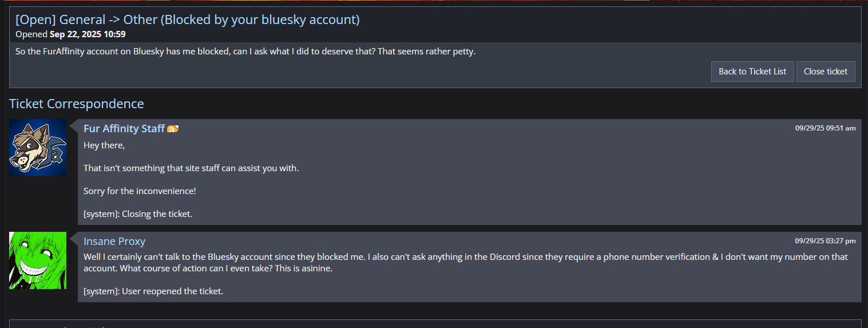
Task: Click the Ticket Correspondence heading
Action: (77, 104)
